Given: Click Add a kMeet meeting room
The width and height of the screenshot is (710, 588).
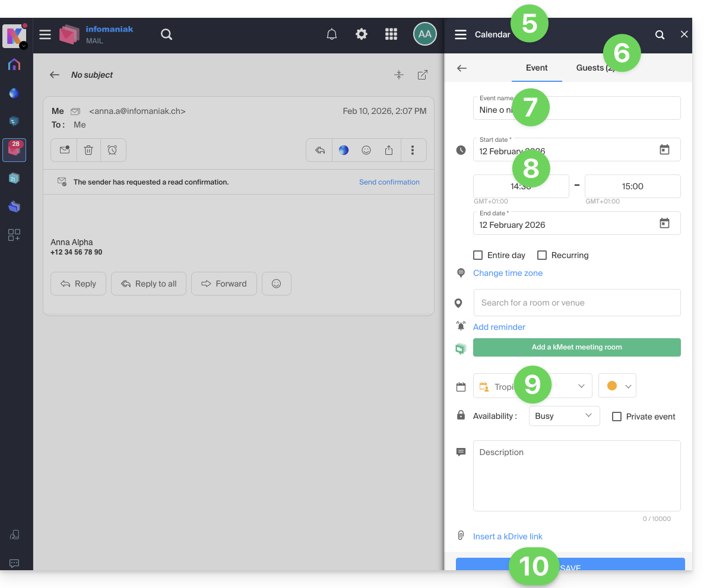Looking at the screenshot, I should tap(576, 347).
